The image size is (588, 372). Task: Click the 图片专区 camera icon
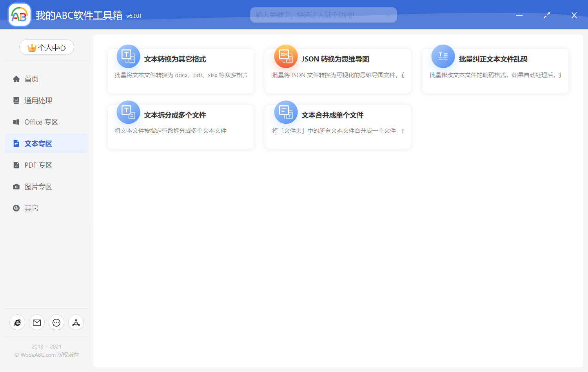click(16, 186)
